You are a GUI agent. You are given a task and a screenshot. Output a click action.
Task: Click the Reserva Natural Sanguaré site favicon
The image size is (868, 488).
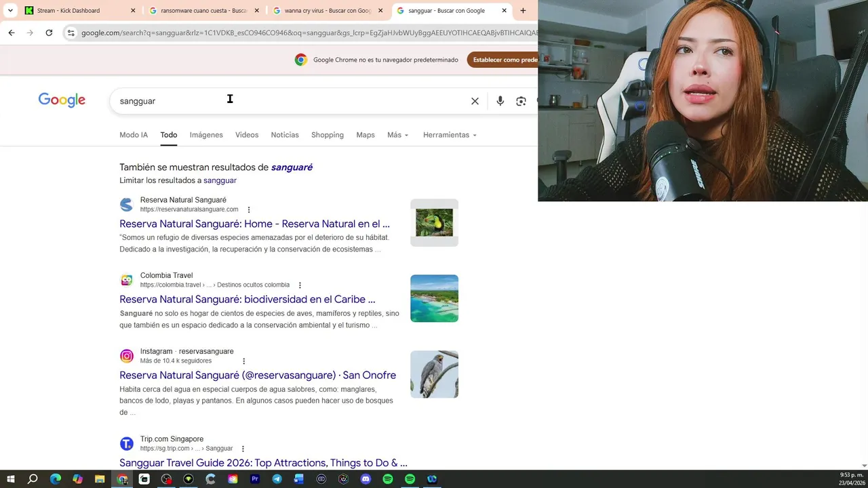click(x=126, y=205)
